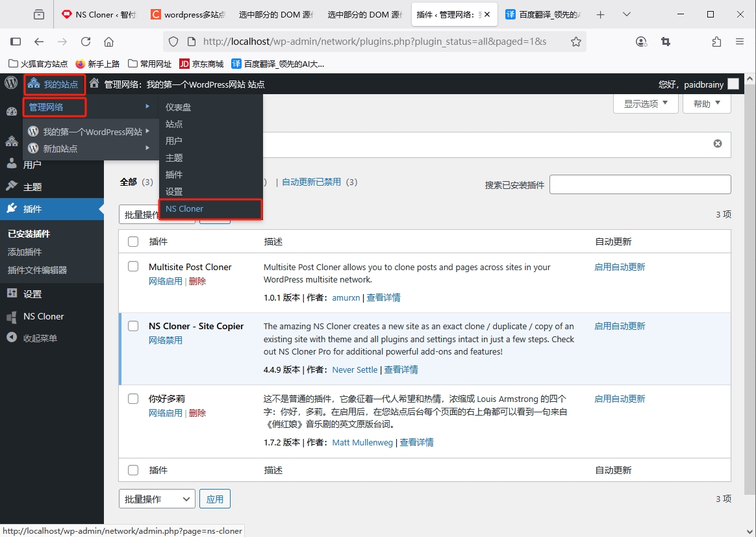756x537 pixels.
Task: Click the 搜索已安装插件 search field
Action: [x=640, y=184]
